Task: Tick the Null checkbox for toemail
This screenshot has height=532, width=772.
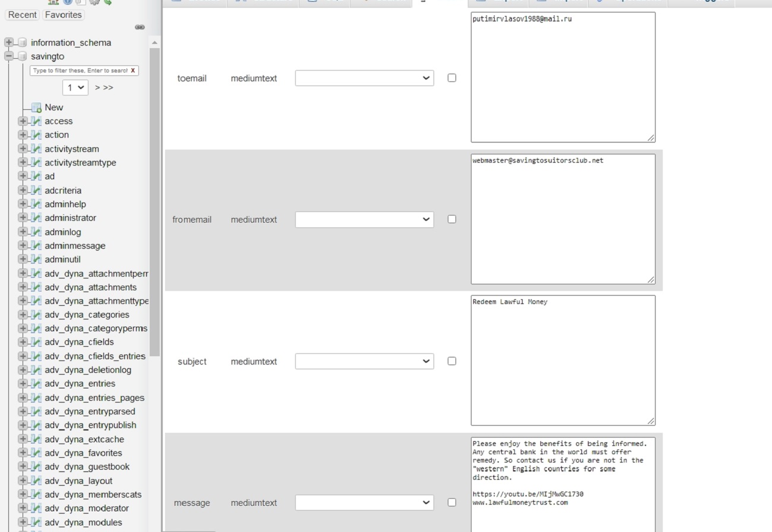Action: coord(452,78)
